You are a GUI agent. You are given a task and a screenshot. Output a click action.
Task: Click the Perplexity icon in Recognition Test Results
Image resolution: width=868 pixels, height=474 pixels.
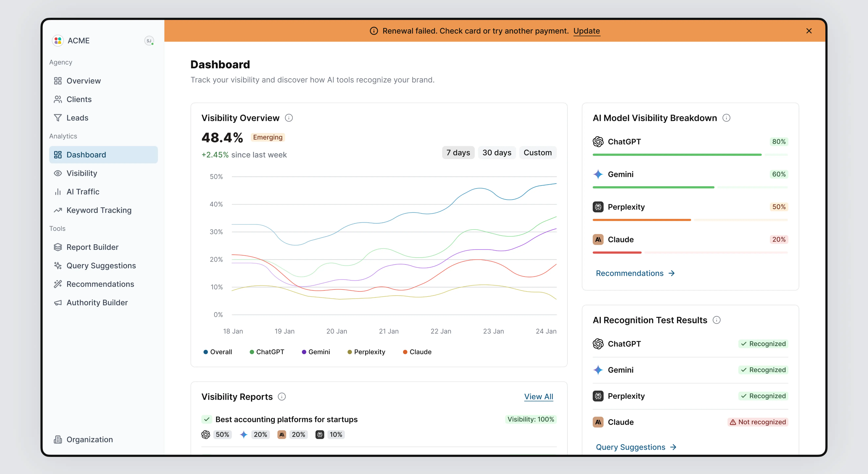(x=598, y=396)
